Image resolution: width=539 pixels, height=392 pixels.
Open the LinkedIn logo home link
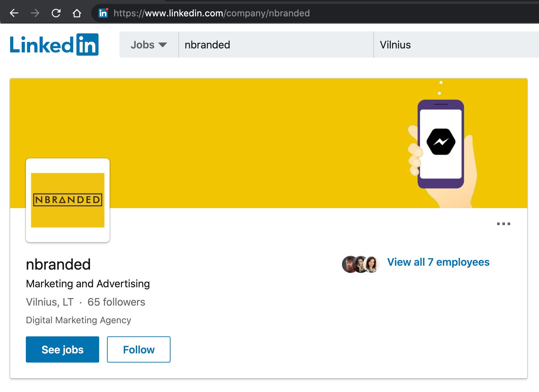pyautogui.click(x=54, y=45)
